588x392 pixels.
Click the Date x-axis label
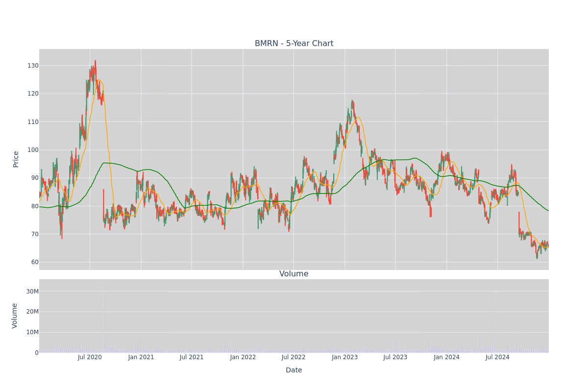pos(294,370)
